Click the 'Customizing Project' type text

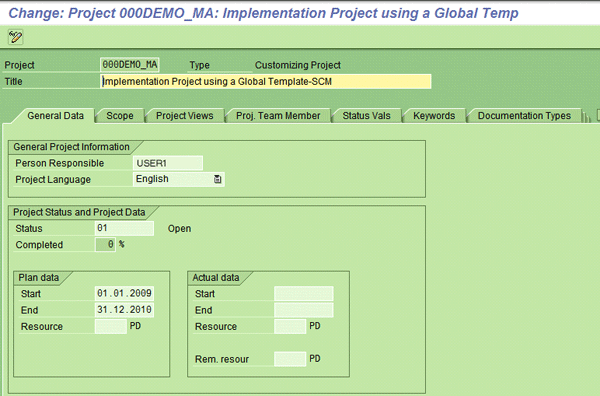(x=298, y=65)
